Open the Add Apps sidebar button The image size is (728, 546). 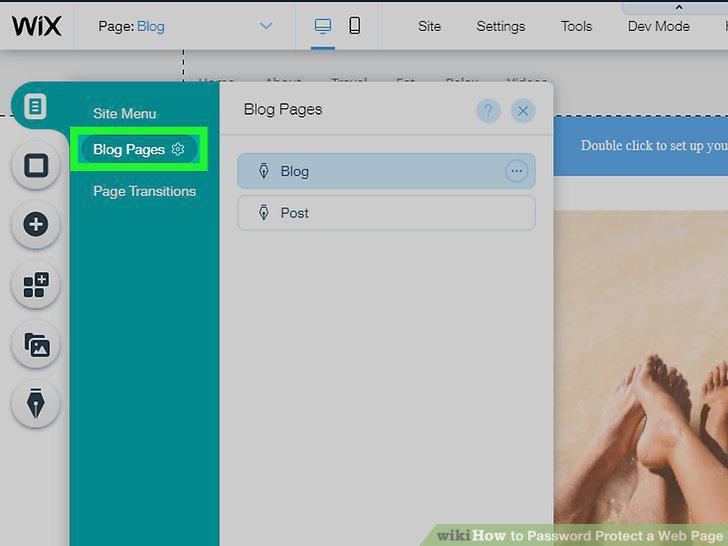36,284
